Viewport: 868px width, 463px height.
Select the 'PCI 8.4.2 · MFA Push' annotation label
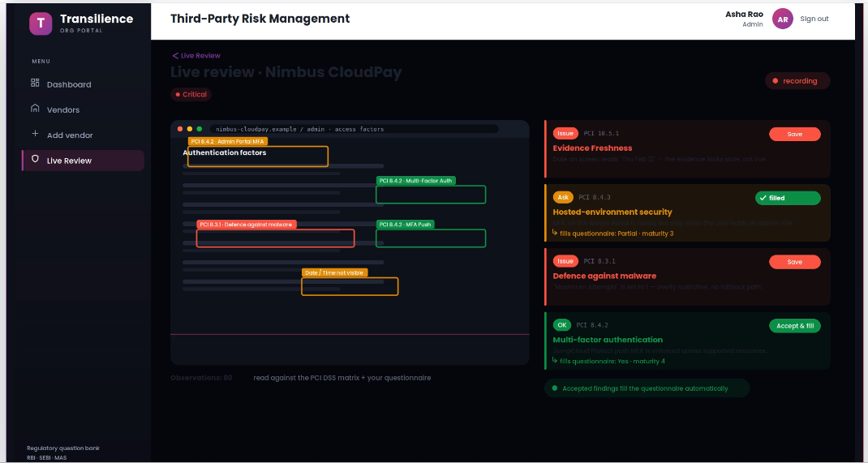click(x=406, y=224)
